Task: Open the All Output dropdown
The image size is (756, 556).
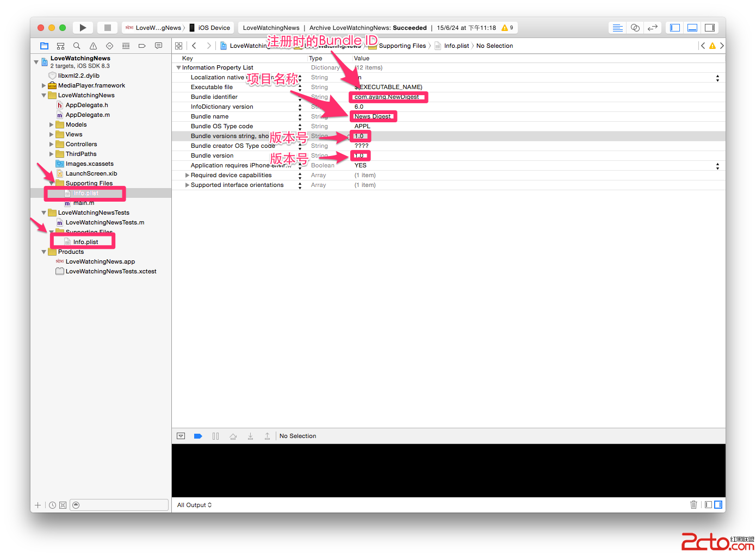Action: click(x=194, y=505)
